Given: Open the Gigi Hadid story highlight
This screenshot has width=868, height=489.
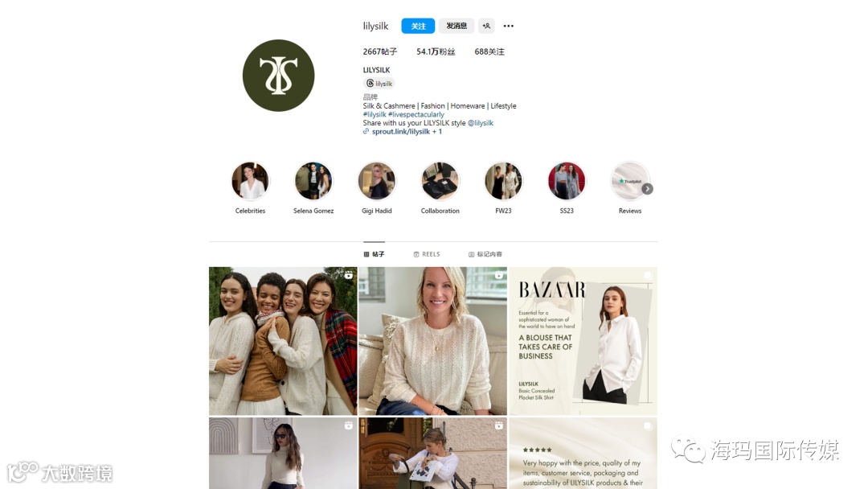Looking at the screenshot, I should (x=376, y=181).
